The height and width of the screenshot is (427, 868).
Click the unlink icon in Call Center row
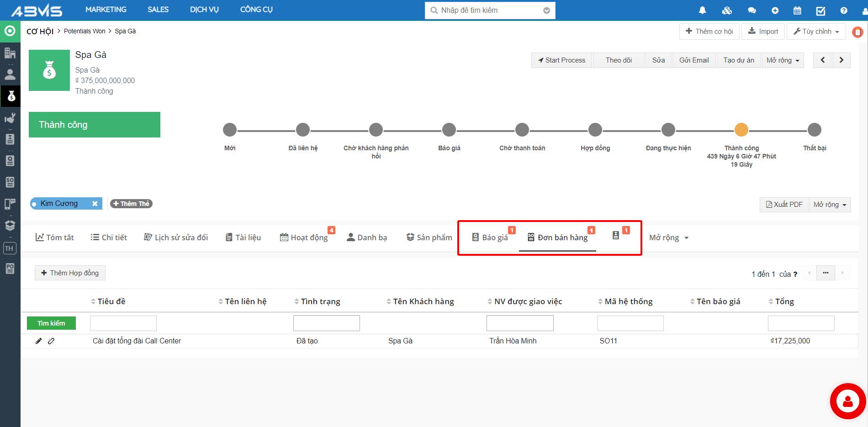51,341
